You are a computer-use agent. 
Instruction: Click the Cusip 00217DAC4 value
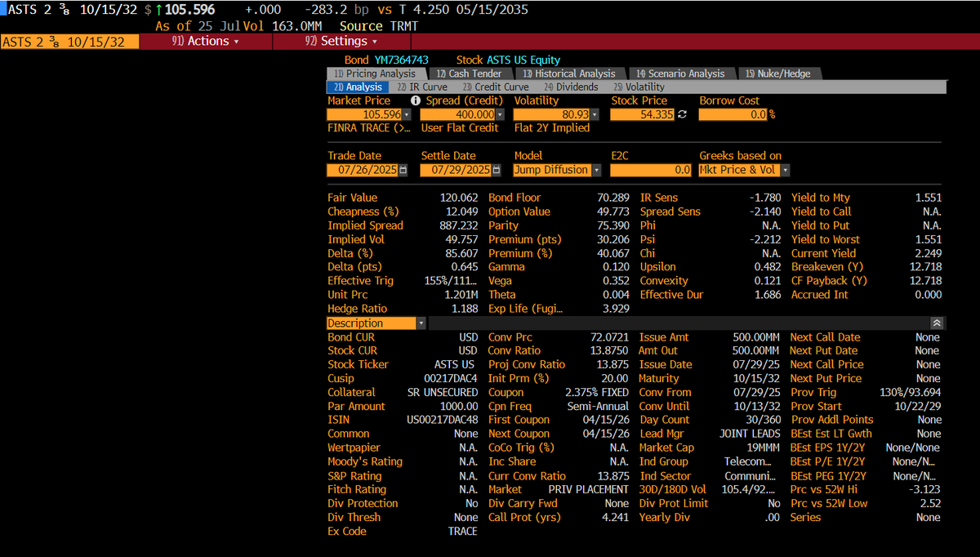tap(452, 378)
